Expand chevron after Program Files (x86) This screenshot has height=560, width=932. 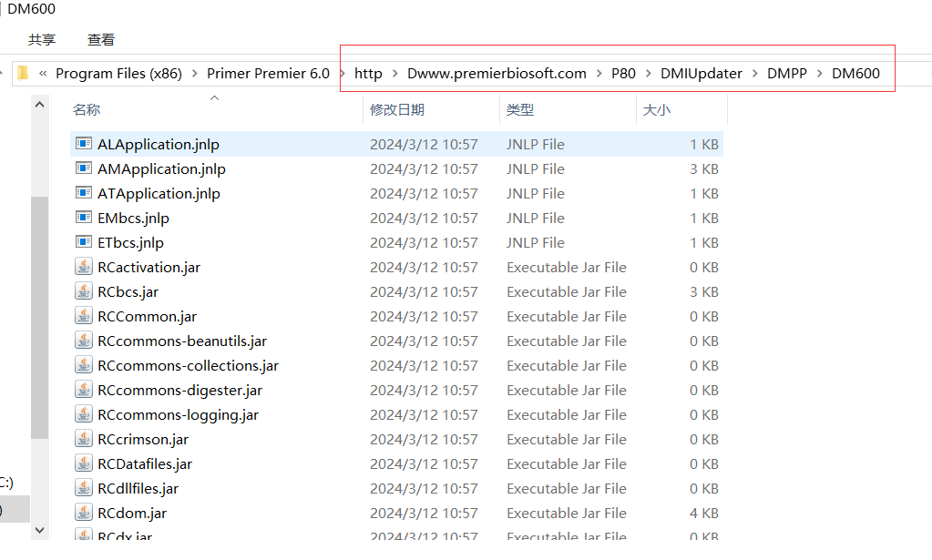tap(194, 73)
